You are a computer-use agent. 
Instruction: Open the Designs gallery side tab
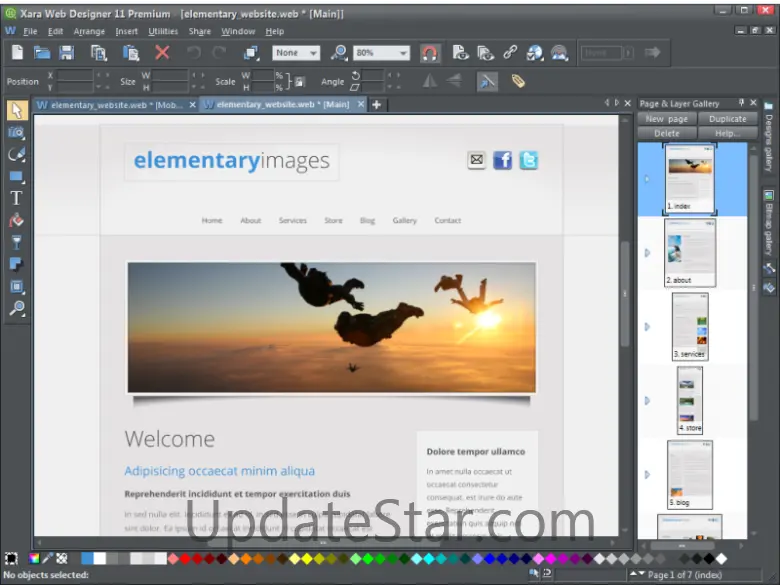[769, 137]
